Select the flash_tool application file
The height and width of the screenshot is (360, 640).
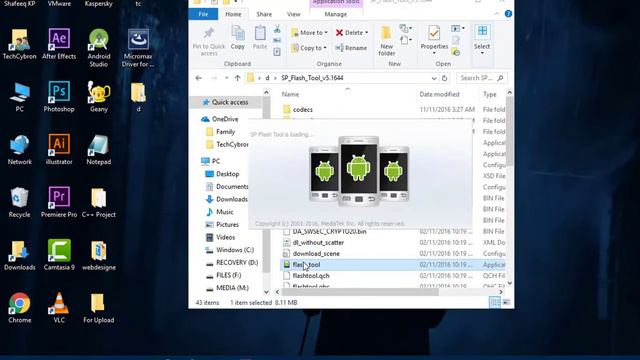coord(393,264)
